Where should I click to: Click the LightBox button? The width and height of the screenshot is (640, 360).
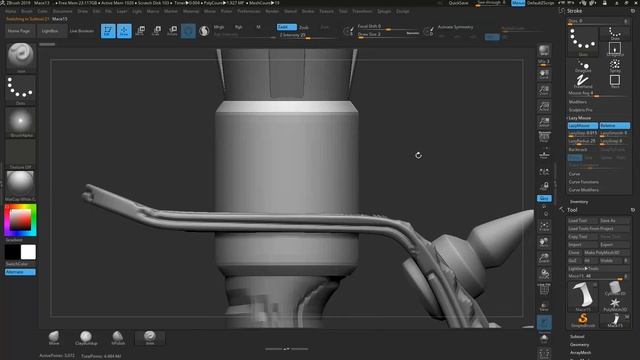pos(51,31)
